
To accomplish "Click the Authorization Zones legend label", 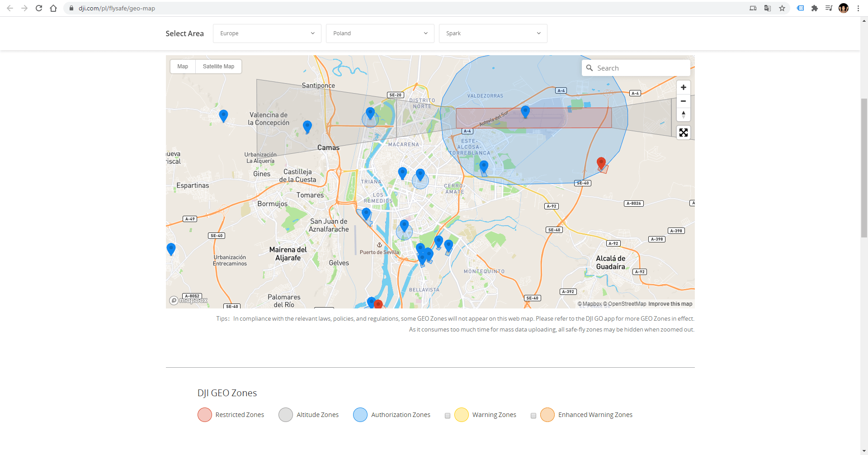I will (401, 415).
